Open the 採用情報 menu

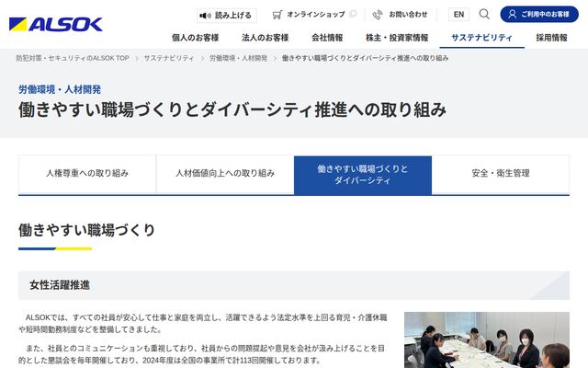[551, 38]
